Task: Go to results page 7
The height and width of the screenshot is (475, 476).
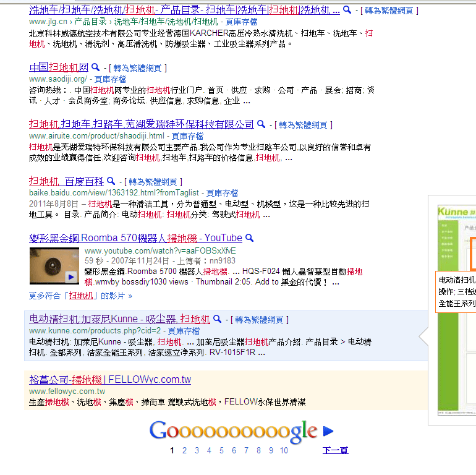Action: pos(246,450)
